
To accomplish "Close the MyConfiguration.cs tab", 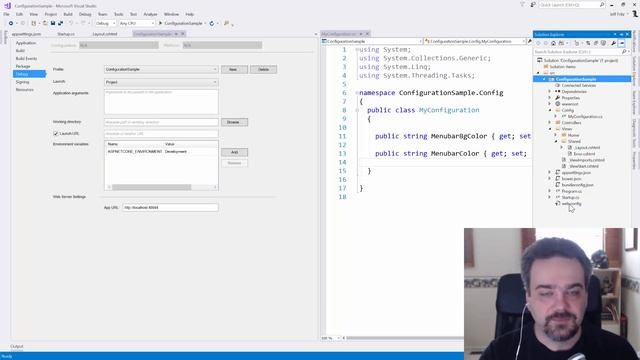I will coord(367,34).
